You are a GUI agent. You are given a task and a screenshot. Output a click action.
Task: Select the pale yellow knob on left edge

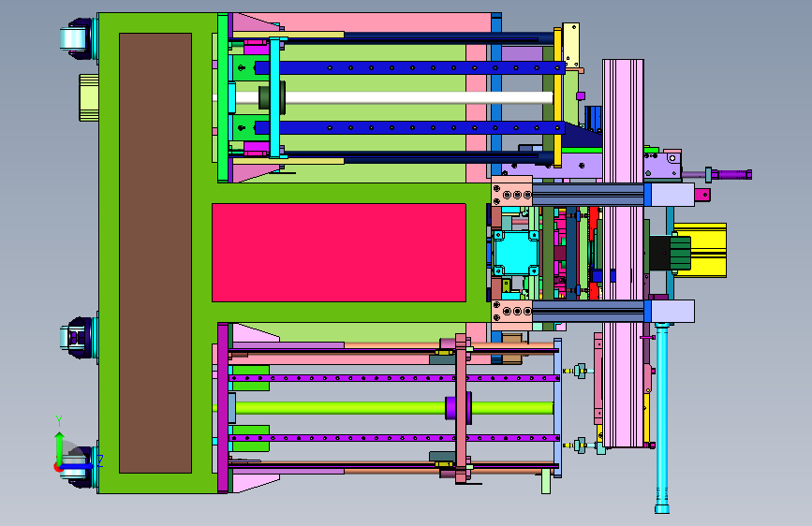[89, 97]
